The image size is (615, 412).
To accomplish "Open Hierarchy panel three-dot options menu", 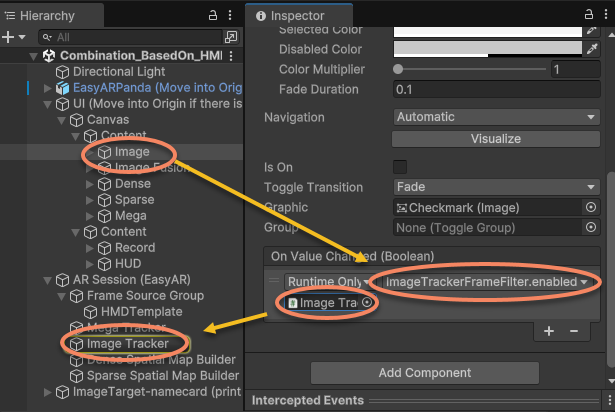I will (230, 15).
